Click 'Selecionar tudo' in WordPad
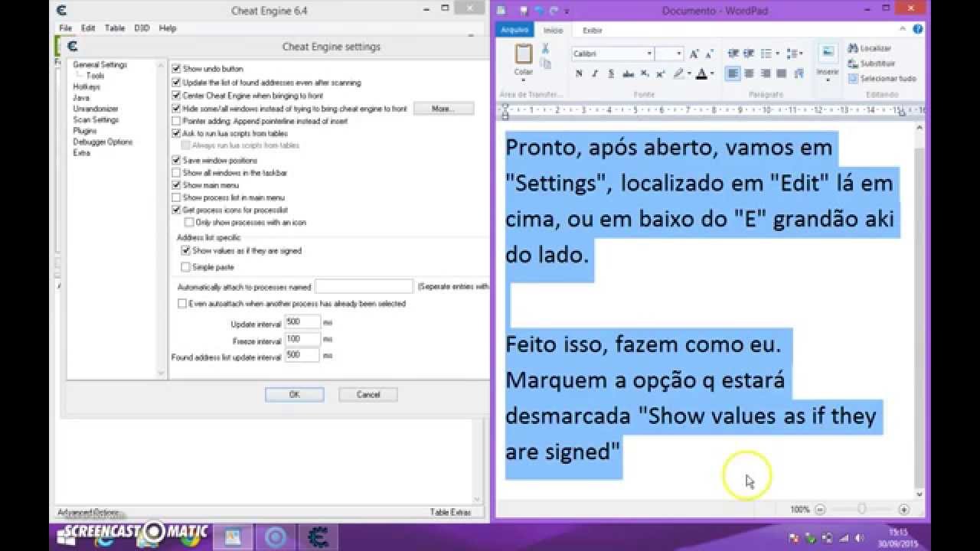Screen dimensions: 980x551 (x=882, y=78)
